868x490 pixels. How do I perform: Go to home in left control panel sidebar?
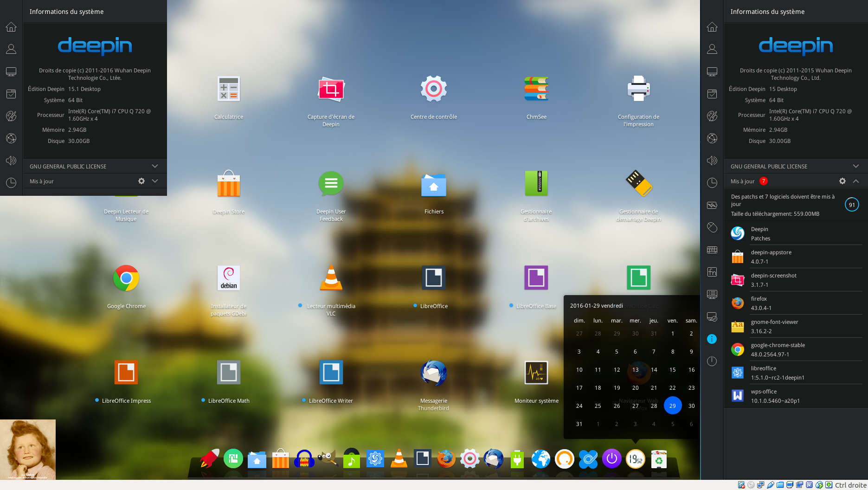11,27
